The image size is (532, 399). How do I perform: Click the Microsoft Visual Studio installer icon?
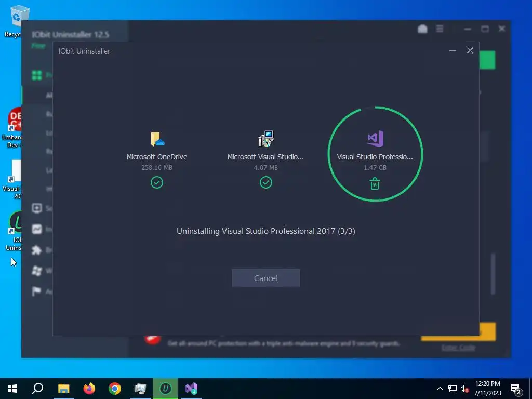point(265,139)
